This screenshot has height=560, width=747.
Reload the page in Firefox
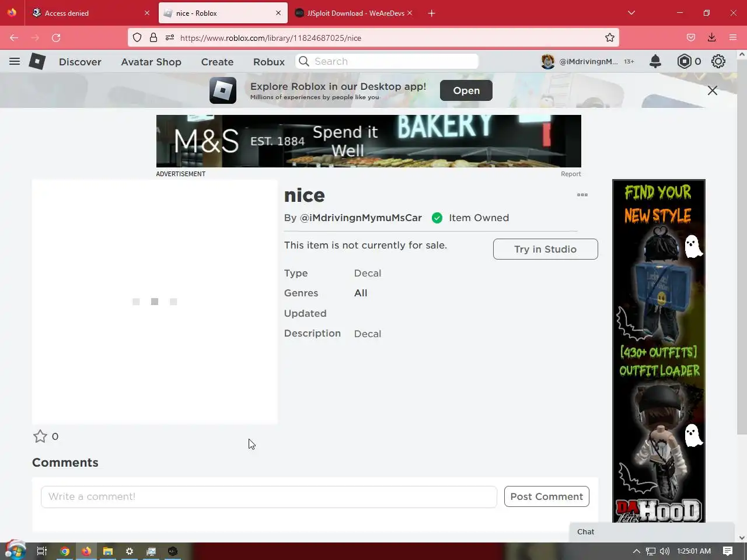pyautogui.click(x=56, y=38)
